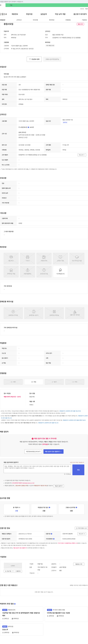Click the 고용24 site logo
This screenshot has width=88, height=644.
[x=3, y=14]
